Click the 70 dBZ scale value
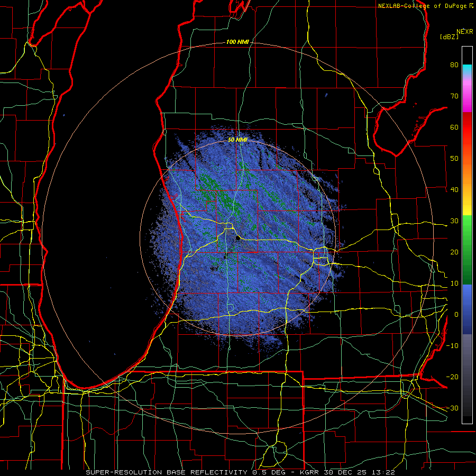This screenshot has width=476, height=476. [454, 96]
